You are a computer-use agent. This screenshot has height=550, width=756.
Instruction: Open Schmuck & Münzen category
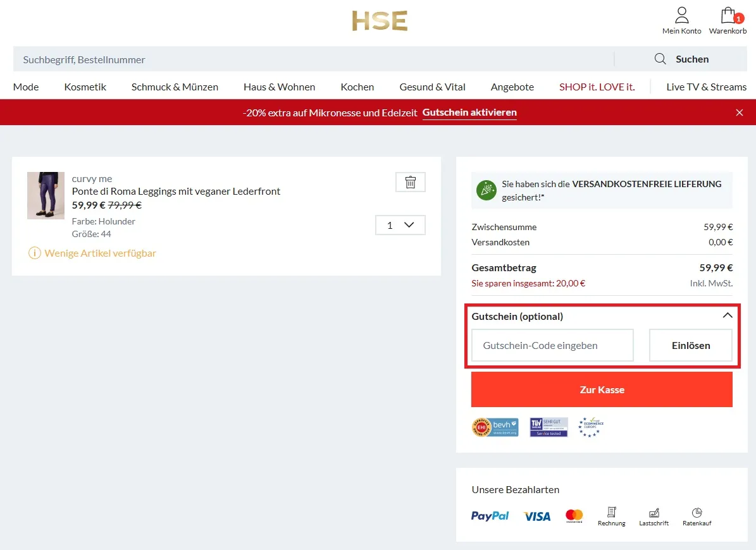tap(175, 87)
